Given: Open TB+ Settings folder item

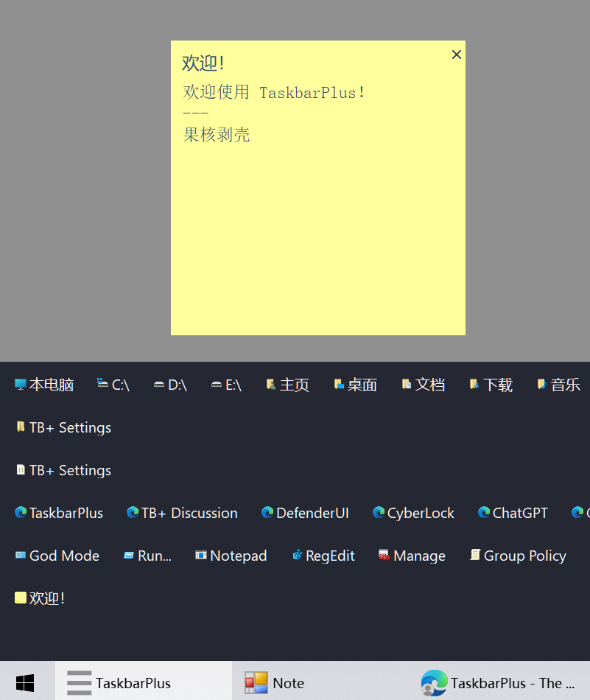Looking at the screenshot, I should pos(63,427).
